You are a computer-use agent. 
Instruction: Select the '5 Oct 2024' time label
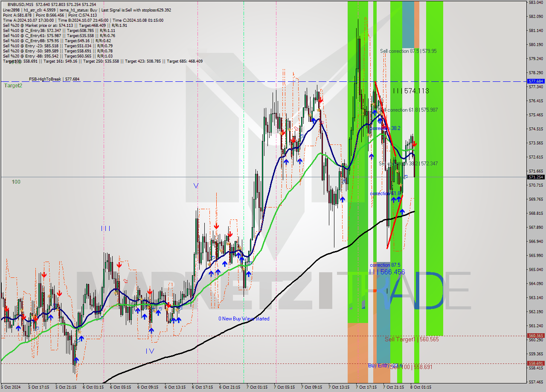(x=11, y=387)
